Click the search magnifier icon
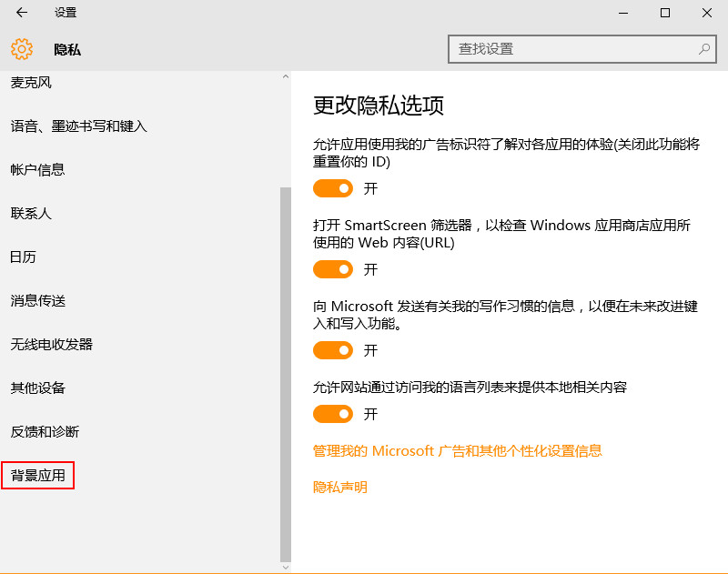Viewport: 728px width, 574px height. [x=704, y=49]
